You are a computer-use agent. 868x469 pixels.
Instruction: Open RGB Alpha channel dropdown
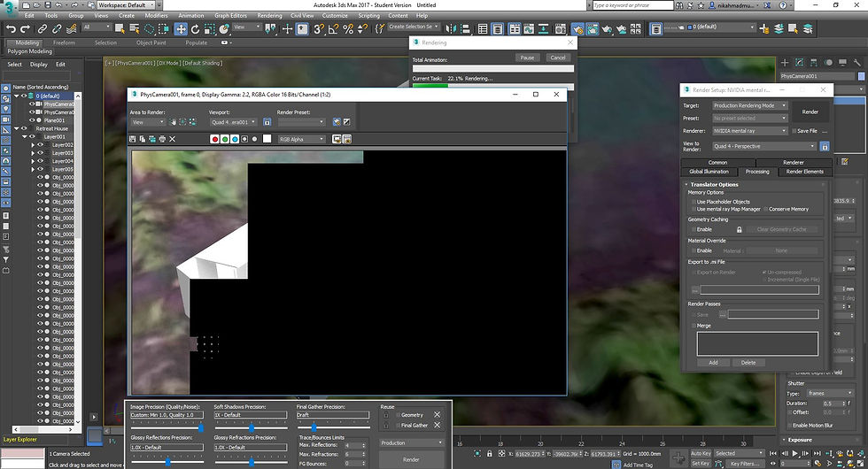(x=302, y=140)
